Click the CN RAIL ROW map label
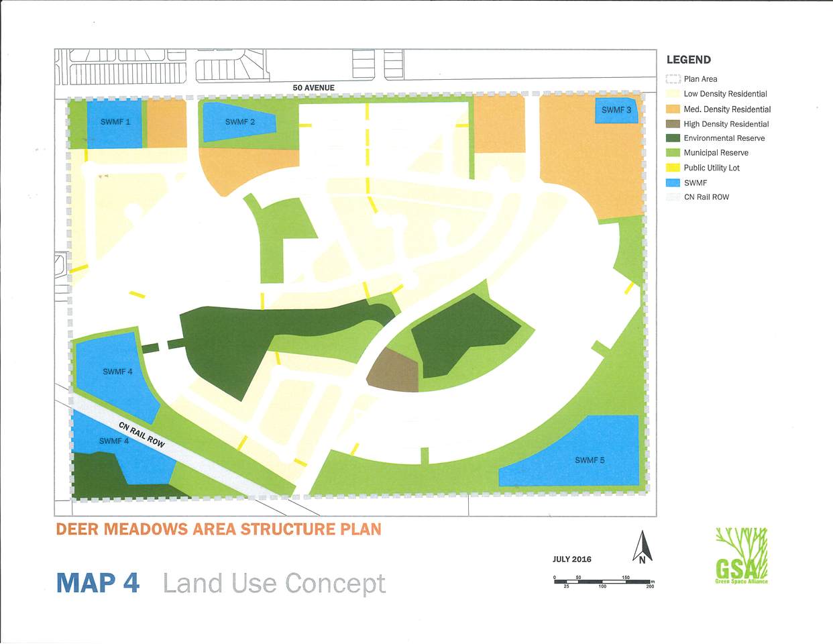 [x=142, y=435]
